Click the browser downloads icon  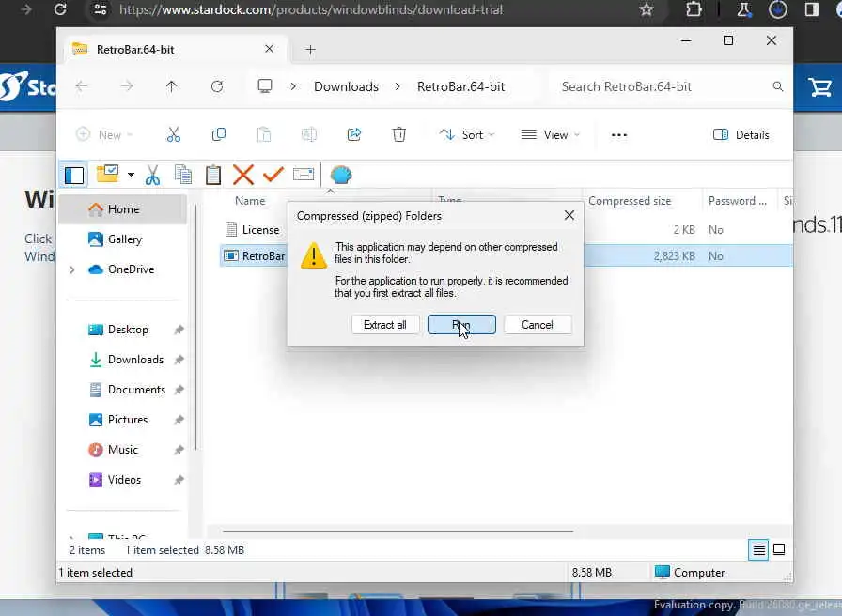point(777,9)
